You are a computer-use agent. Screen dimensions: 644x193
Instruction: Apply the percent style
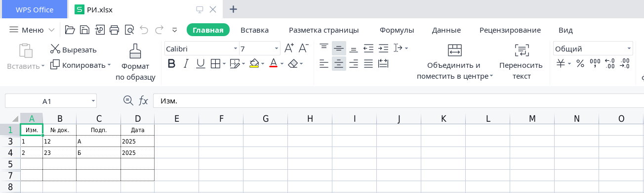[x=580, y=64]
